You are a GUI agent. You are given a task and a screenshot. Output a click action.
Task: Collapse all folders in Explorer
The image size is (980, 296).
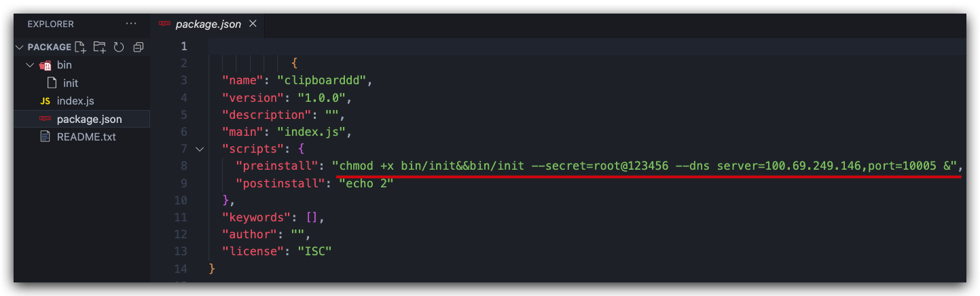[139, 47]
